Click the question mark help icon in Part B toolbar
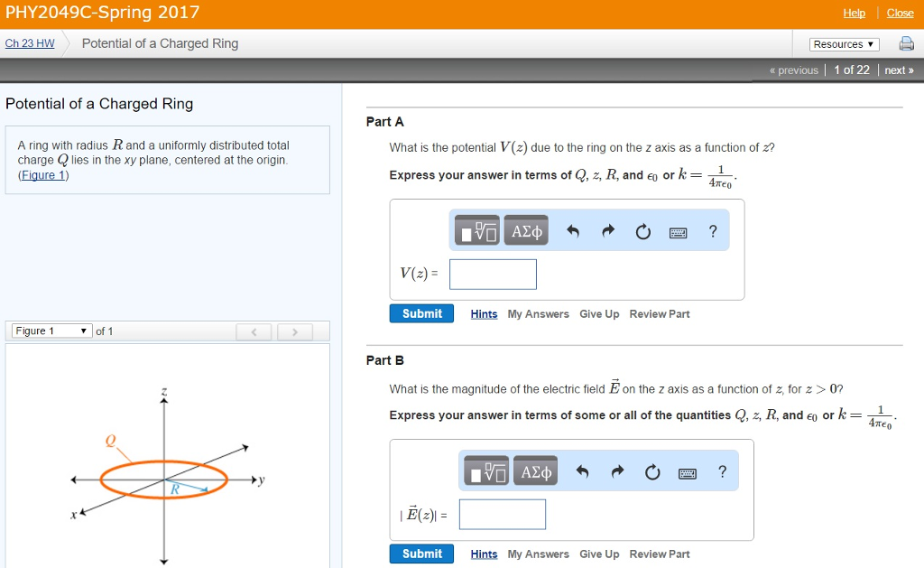Viewport: 924px width, 568px height. point(722,470)
